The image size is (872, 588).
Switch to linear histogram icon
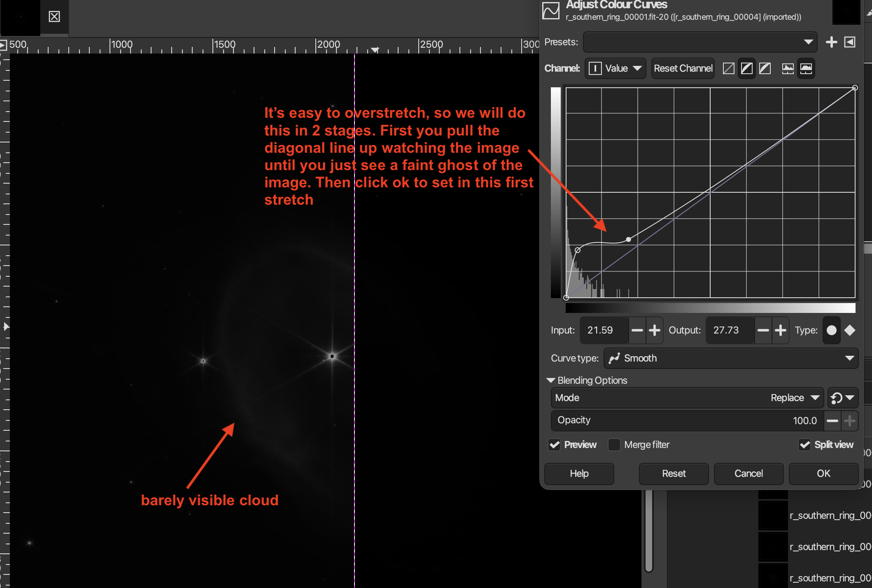tap(788, 68)
